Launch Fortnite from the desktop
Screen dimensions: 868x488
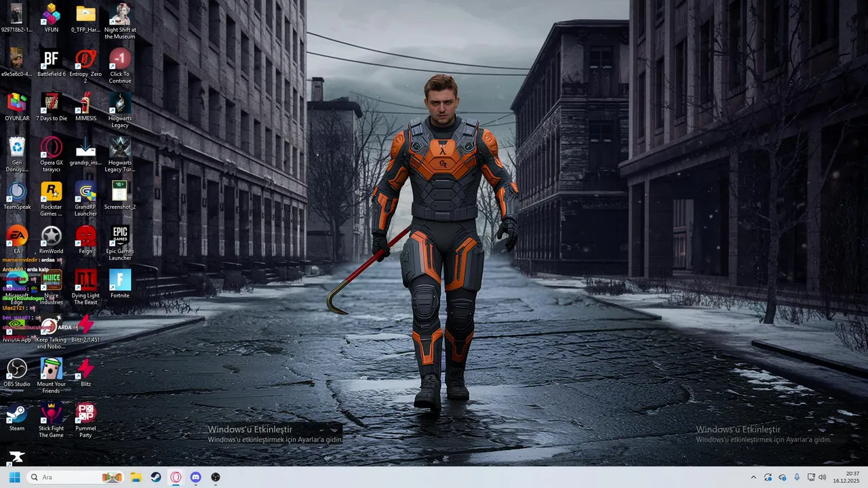(x=120, y=284)
